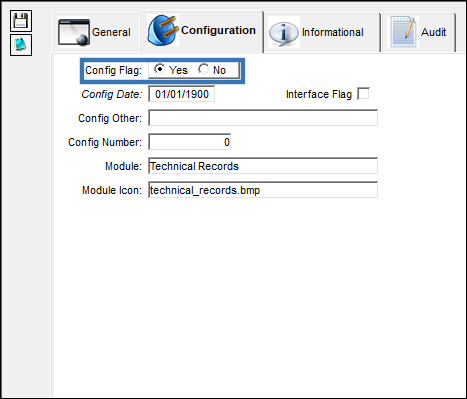Switch to the General tab

(x=96, y=32)
